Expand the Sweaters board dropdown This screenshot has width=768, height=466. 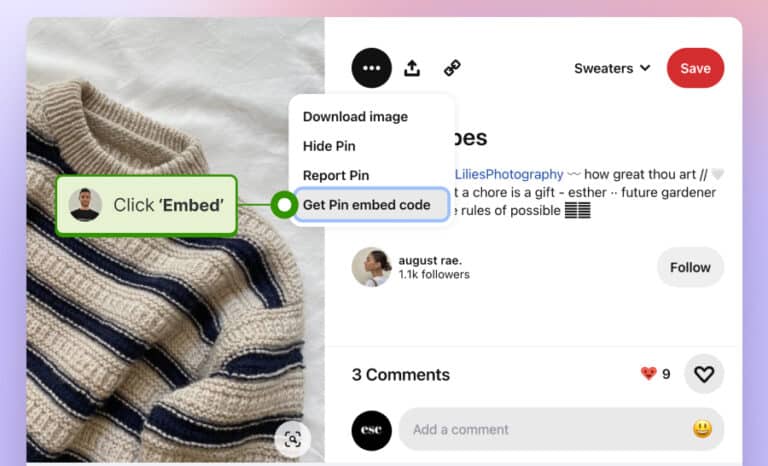point(612,68)
